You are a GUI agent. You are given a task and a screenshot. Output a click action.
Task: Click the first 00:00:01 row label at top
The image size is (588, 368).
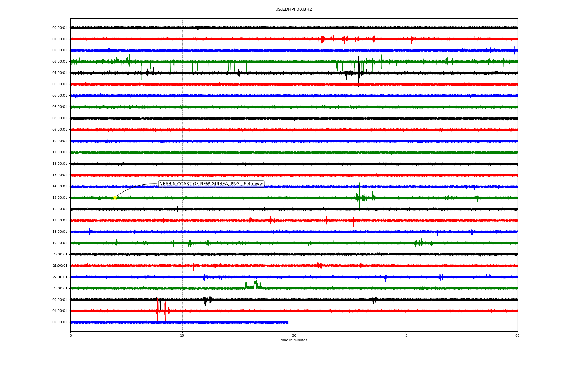[60, 28]
